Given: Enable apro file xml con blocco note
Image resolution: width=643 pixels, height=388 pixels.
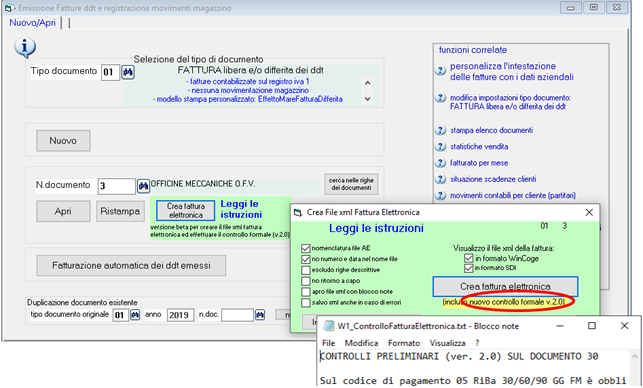Looking at the screenshot, I should [305, 292].
